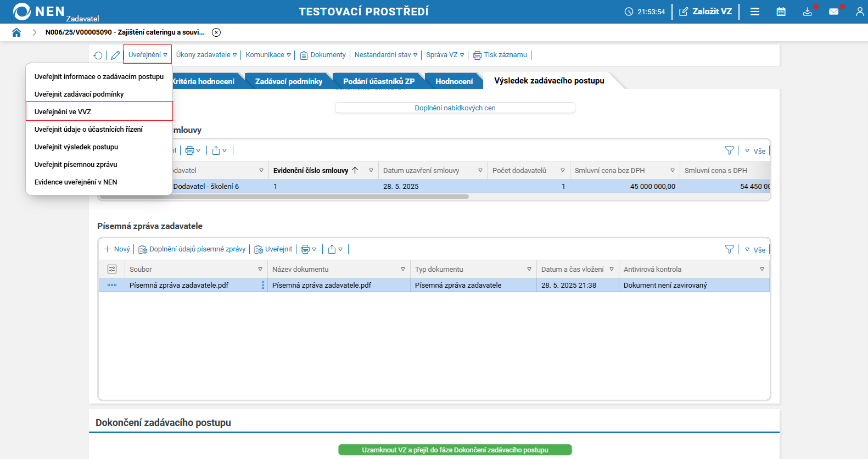The width and height of the screenshot is (868, 459).
Task: Click the Dokument není zavirovaný cell
Action: click(694, 286)
